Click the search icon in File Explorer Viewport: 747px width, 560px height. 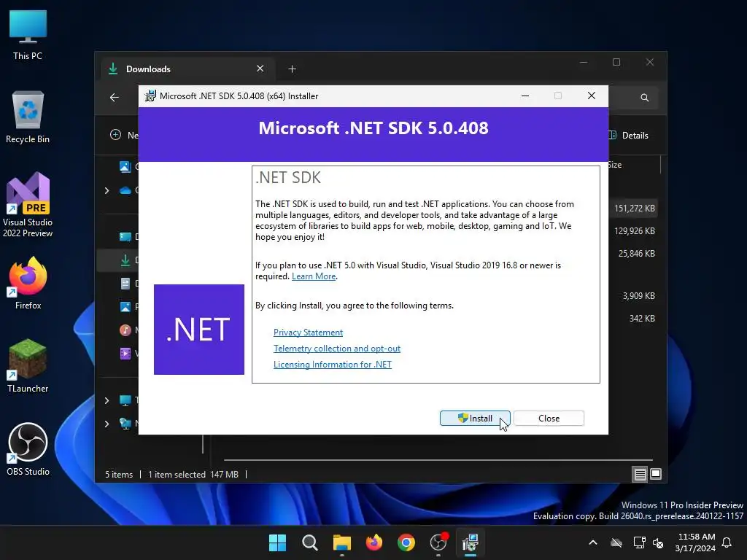[x=645, y=98]
